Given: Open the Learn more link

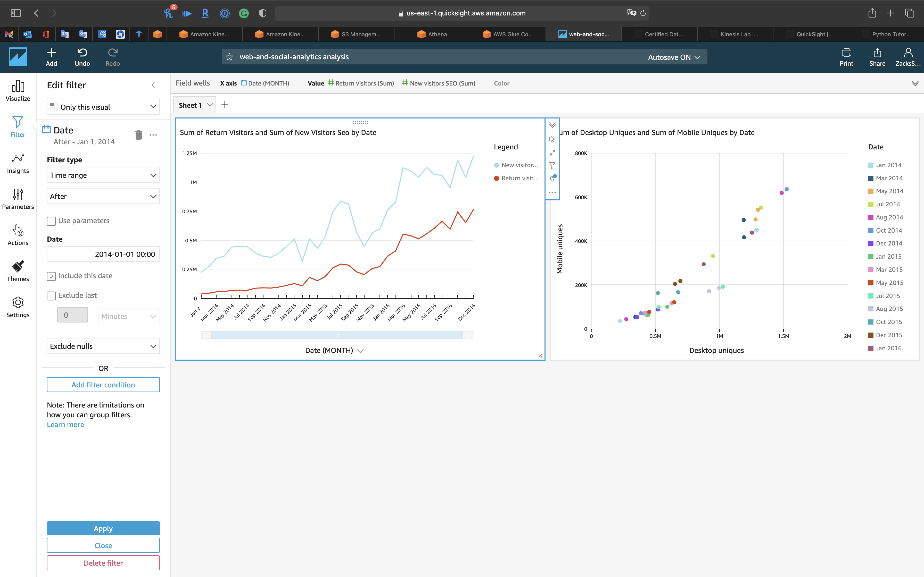Looking at the screenshot, I should [x=65, y=425].
